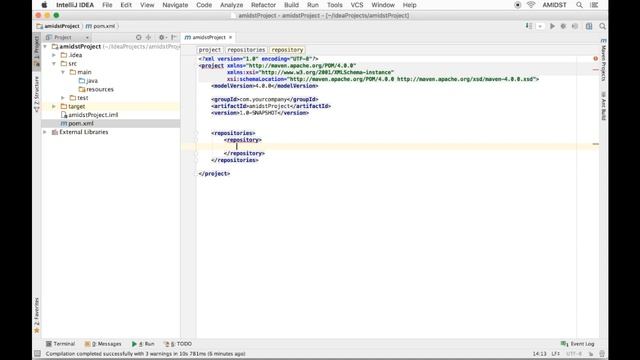
Task: Select the External Libraries tree item
Action: (x=80, y=132)
